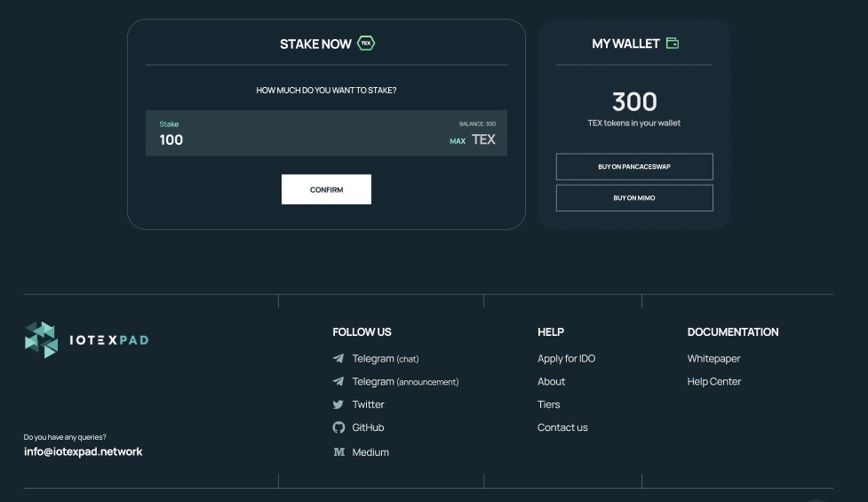Click 'TEX tokens in your wallet' text
Viewport: 868px width, 502px height.
tap(634, 123)
